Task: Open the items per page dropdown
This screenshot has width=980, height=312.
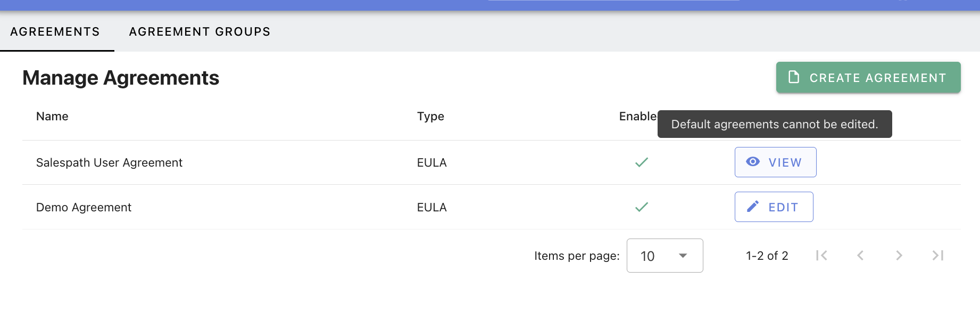Action: click(665, 256)
